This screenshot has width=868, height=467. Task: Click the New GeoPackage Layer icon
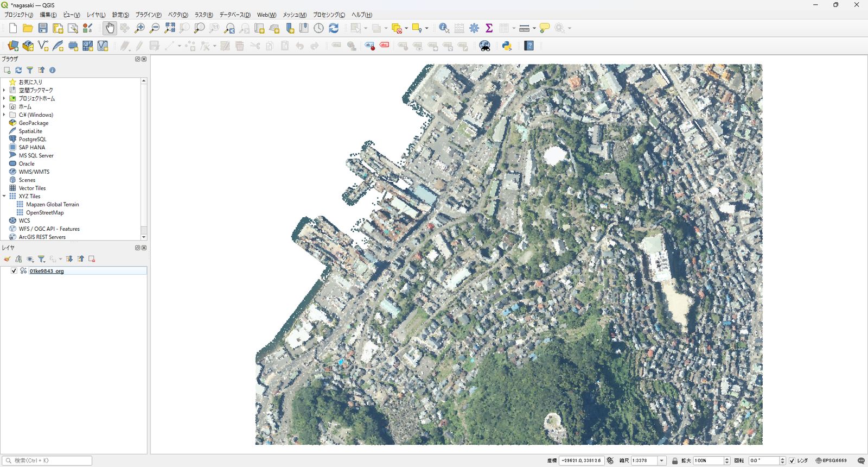point(28,46)
